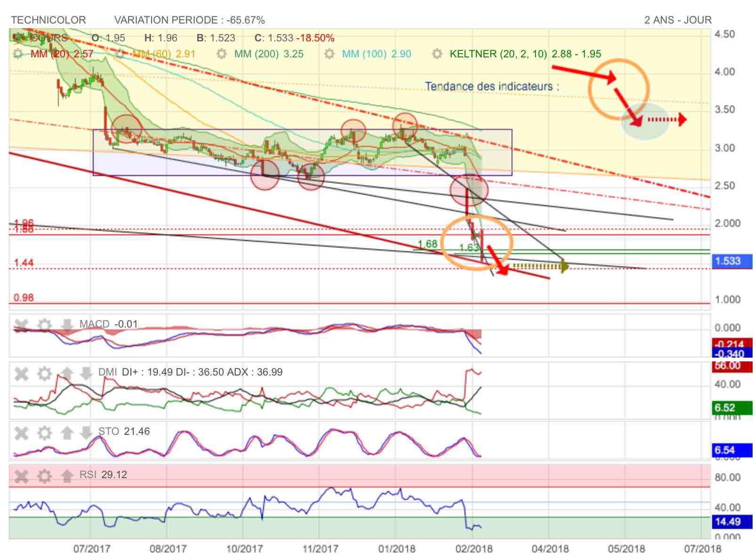Click the MACD -0.01 label
Screen dimensions: 753x560
click(109, 324)
